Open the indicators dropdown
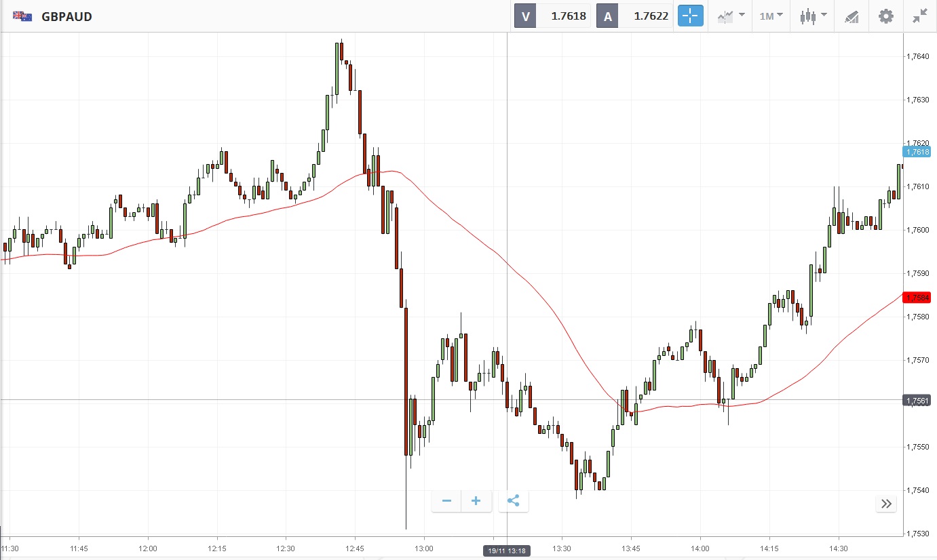Screen dimensions: 937x560 731,16
